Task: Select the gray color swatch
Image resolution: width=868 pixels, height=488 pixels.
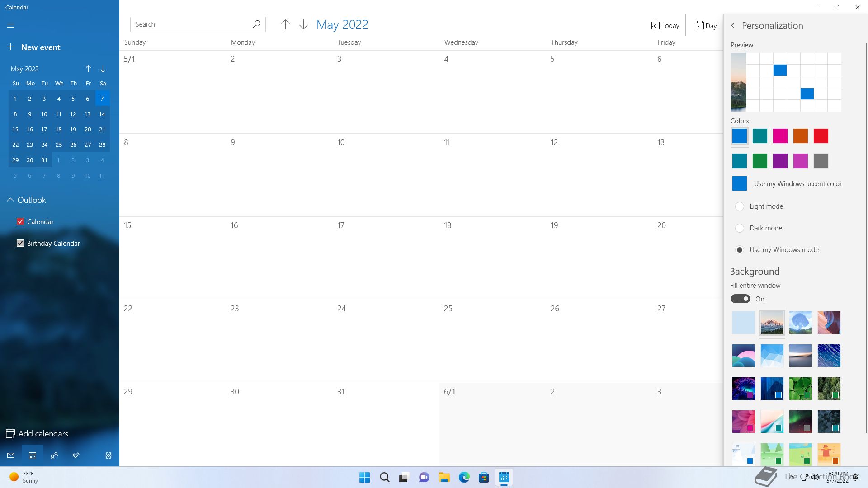Action: click(821, 161)
